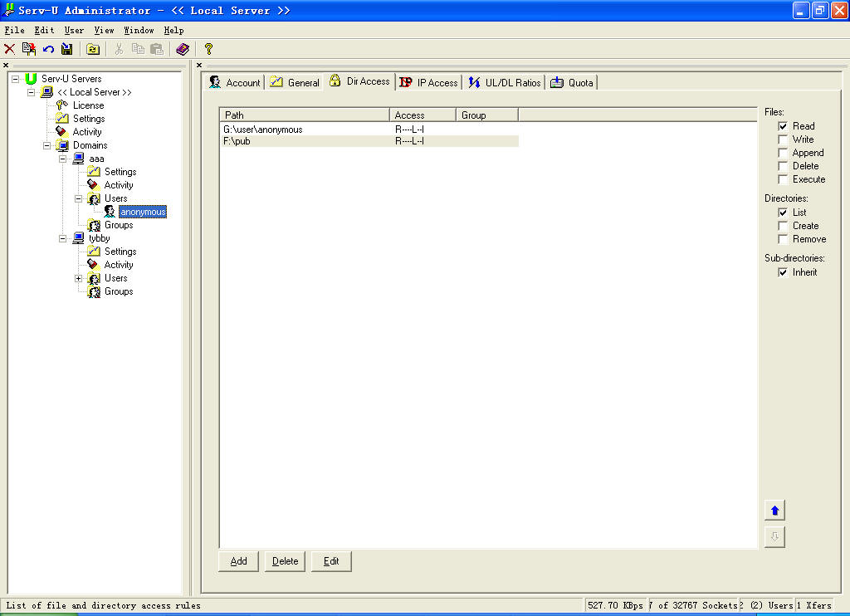Open the Window menu
The height and width of the screenshot is (616, 850).
139,30
